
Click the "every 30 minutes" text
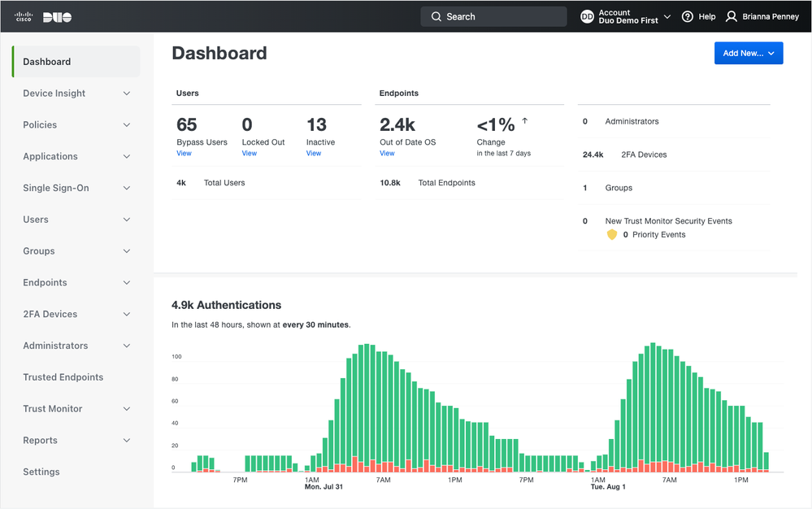(315, 324)
